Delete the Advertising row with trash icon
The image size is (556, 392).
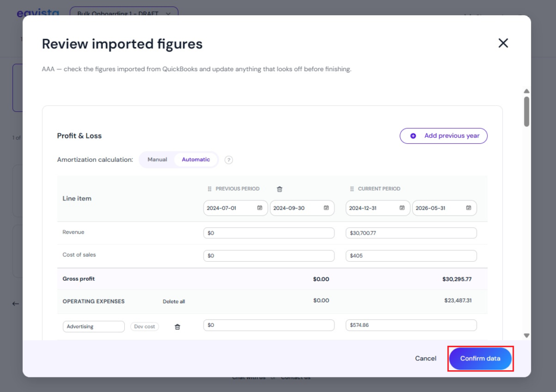click(178, 327)
